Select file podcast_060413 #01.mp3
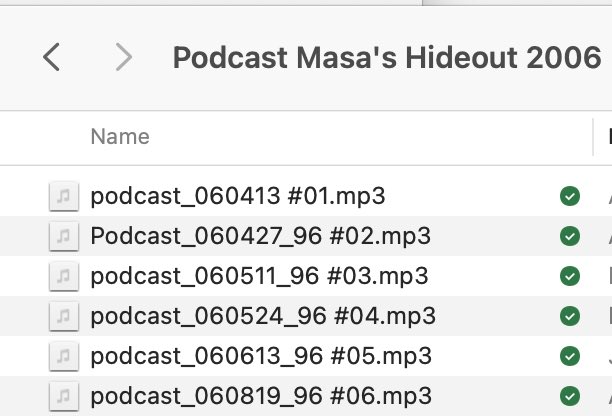The height and width of the screenshot is (420, 612). coord(238,196)
